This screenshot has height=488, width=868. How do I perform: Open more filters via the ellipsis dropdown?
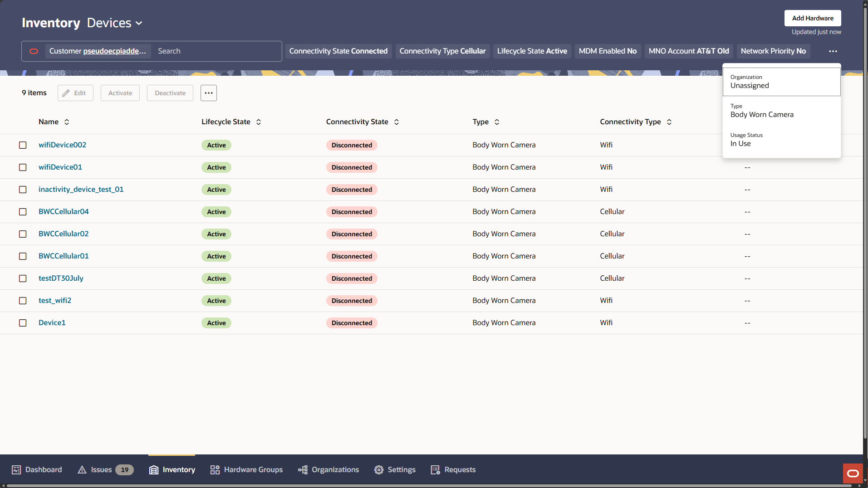coord(833,51)
